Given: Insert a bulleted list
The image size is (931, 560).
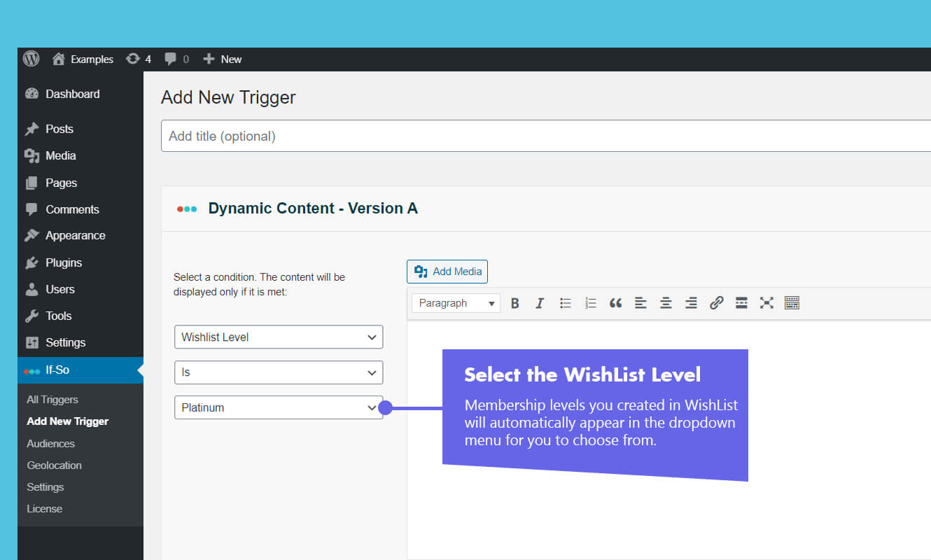Looking at the screenshot, I should (x=566, y=303).
